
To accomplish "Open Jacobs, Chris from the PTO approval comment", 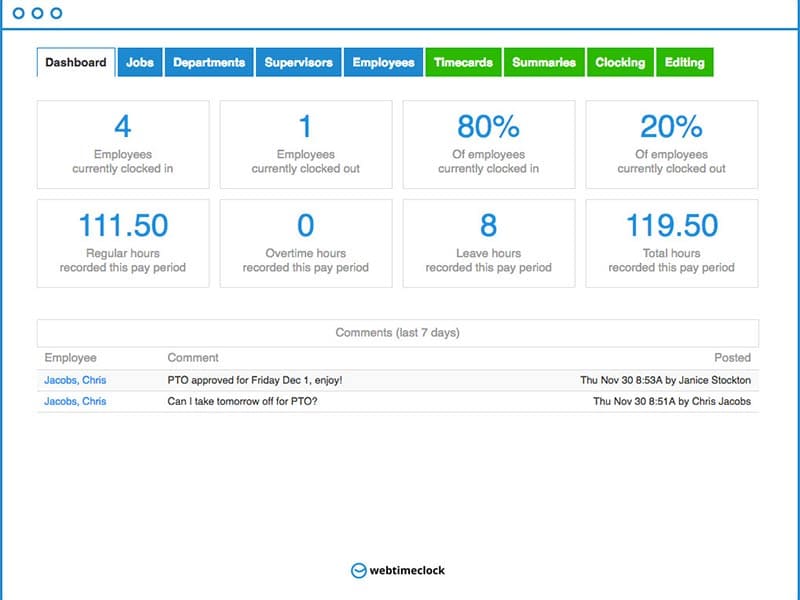I will click(x=77, y=379).
